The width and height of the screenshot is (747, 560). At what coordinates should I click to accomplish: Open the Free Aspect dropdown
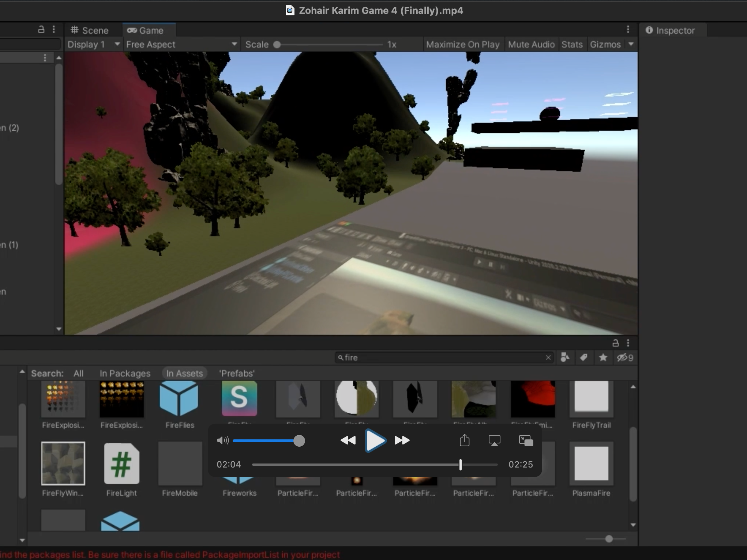point(181,45)
